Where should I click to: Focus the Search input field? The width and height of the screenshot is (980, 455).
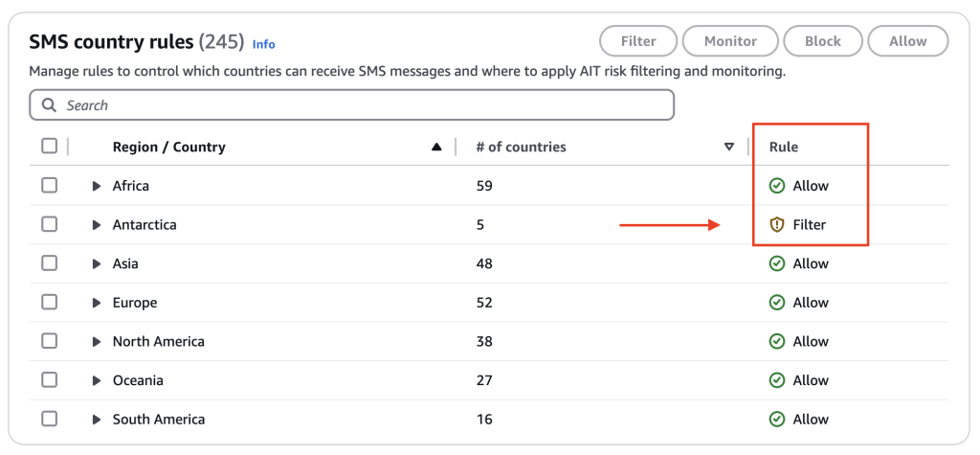pos(364,105)
